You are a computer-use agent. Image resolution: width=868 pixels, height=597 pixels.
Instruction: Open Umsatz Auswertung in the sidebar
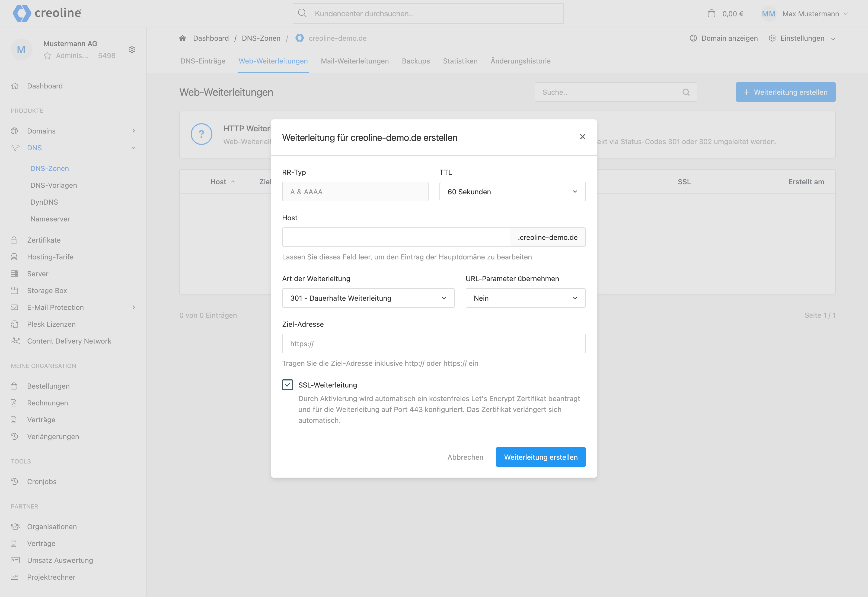[60, 560]
